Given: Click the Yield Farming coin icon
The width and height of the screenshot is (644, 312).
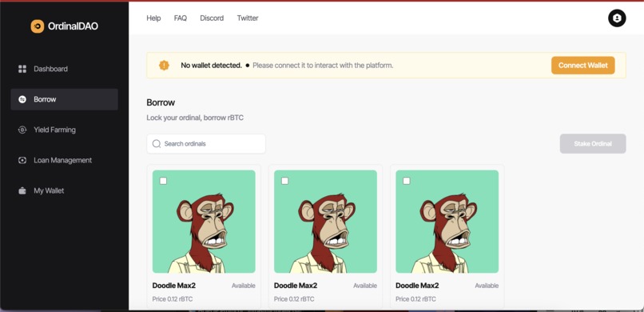Looking at the screenshot, I should point(22,130).
